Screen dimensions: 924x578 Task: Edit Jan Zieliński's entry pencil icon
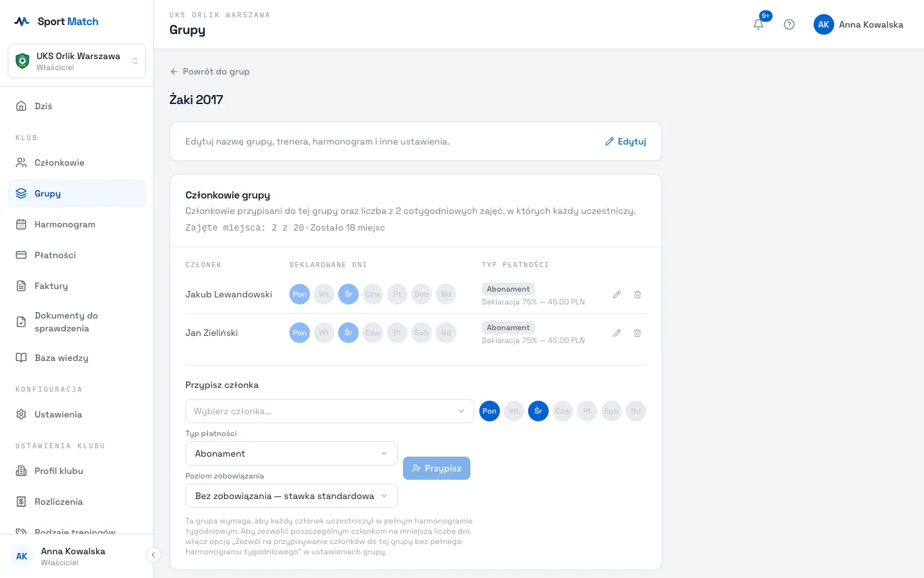coord(617,333)
